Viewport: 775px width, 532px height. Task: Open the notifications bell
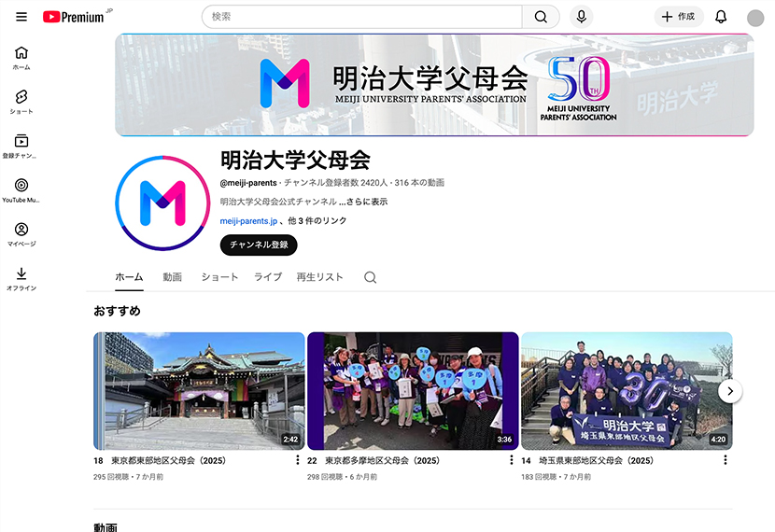point(721,17)
